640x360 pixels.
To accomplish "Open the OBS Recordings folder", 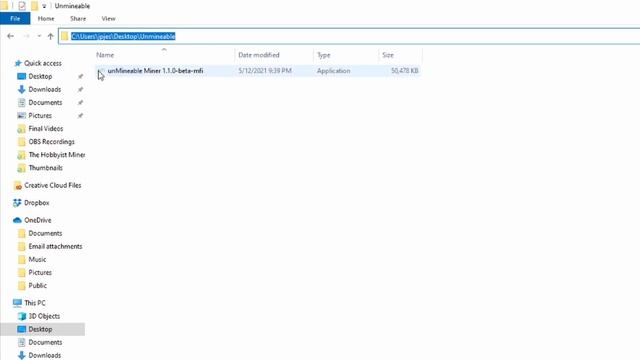I will pos(51,142).
